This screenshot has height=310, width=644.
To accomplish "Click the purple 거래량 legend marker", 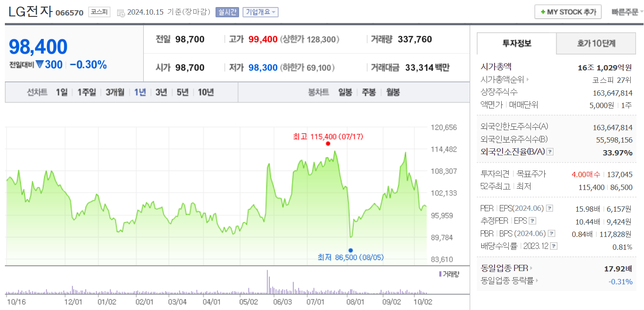I will [x=440, y=274].
